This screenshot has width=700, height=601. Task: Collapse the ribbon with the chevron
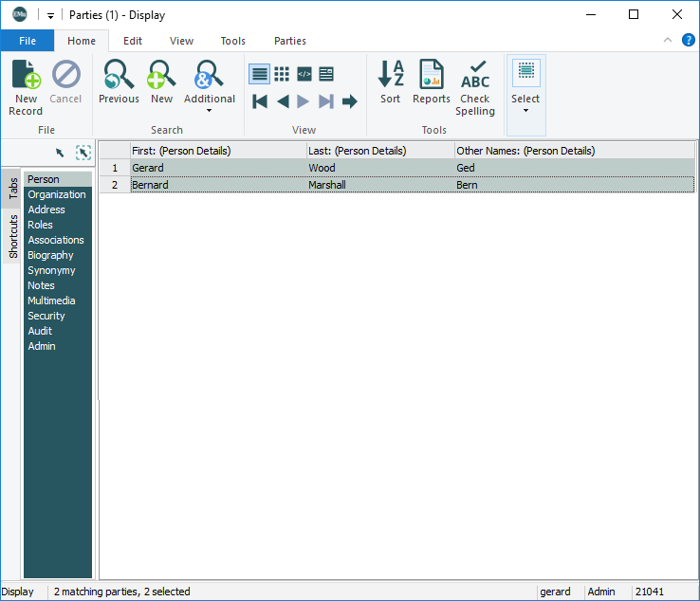click(x=668, y=40)
